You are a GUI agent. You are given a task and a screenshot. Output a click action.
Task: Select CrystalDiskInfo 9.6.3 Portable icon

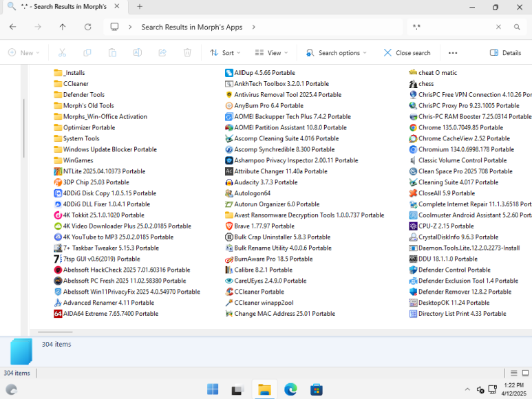click(x=413, y=237)
